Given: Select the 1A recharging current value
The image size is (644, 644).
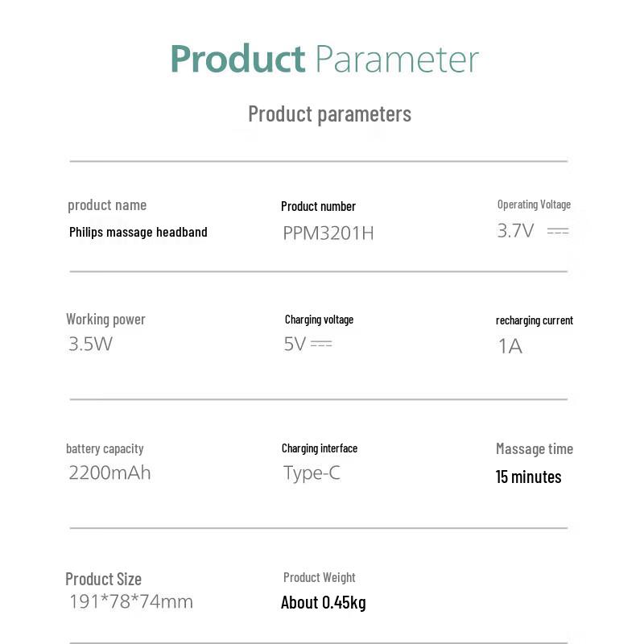Looking at the screenshot, I should tap(510, 346).
